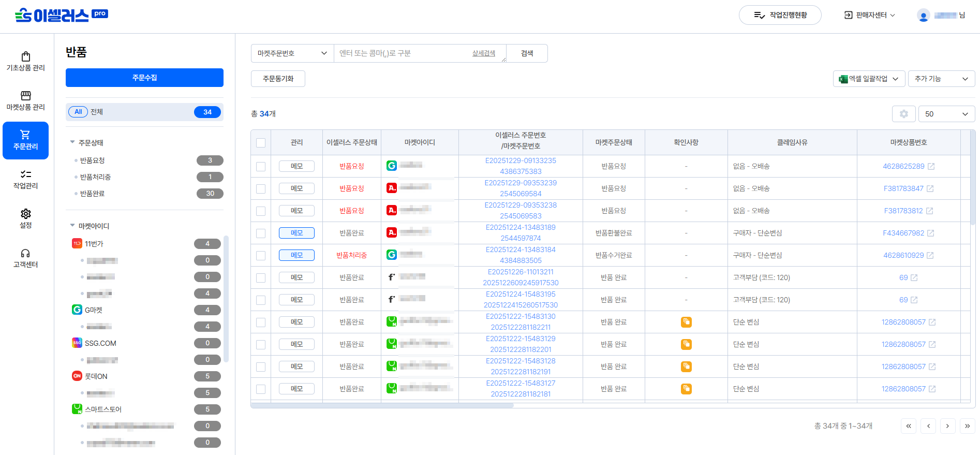Image resolution: width=980 pixels, height=455 pixels.
Task: Expand the 엑셀 일괄작업 dropdown
Action: coord(869,79)
